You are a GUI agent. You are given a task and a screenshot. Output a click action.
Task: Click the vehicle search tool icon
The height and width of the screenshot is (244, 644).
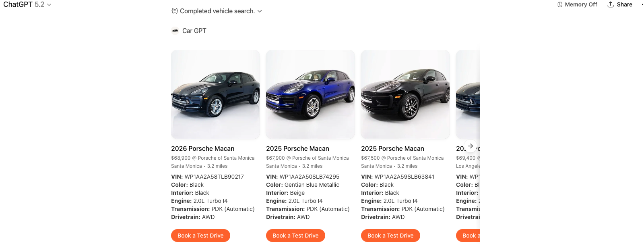coord(174,11)
